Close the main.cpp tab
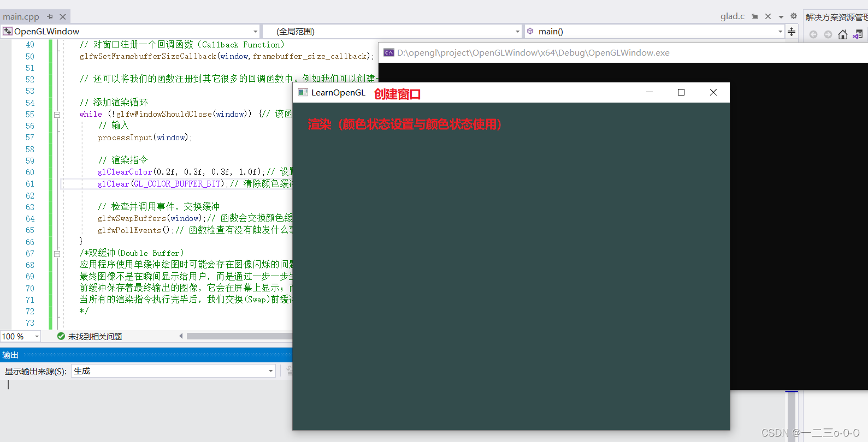This screenshot has width=868, height=442. click(x=63, y=17)
